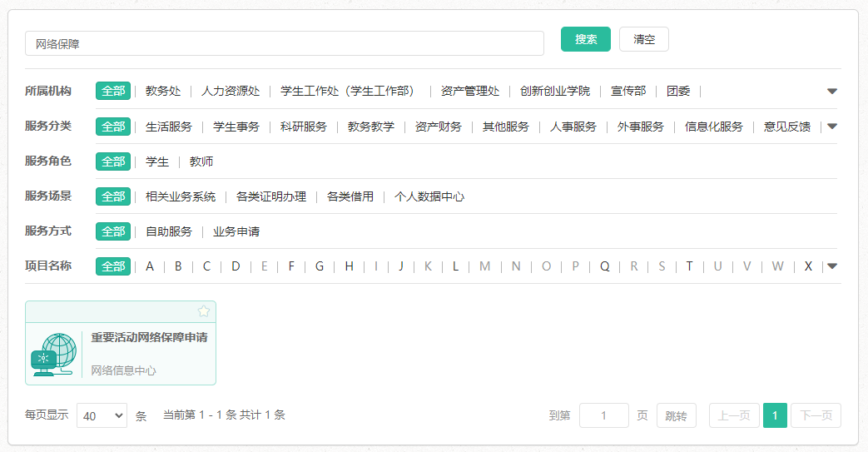
Task: Choose 自助服务 under 服务方式
Action: pos(169,231)
